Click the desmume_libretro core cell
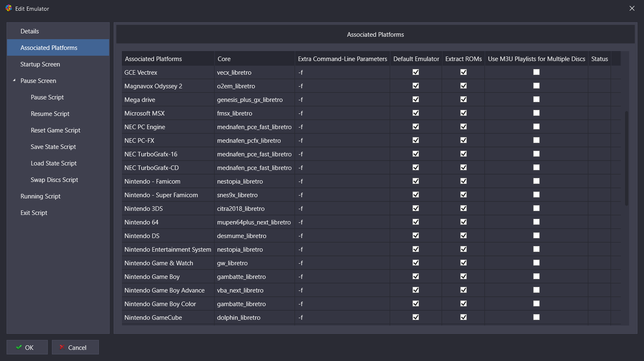Image resolution: width=644 pixels, height=361 pixels. pyautogui.click(x=255, y=236)
